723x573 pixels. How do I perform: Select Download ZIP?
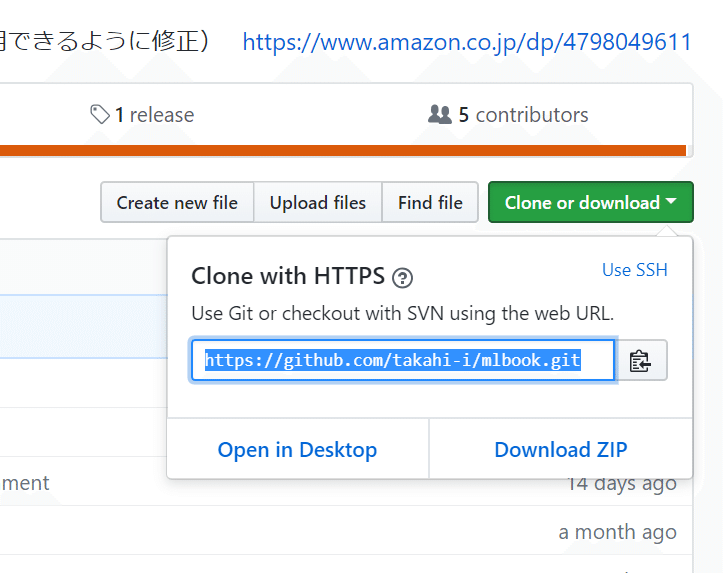pyautogui.click(x=561, y=450)
